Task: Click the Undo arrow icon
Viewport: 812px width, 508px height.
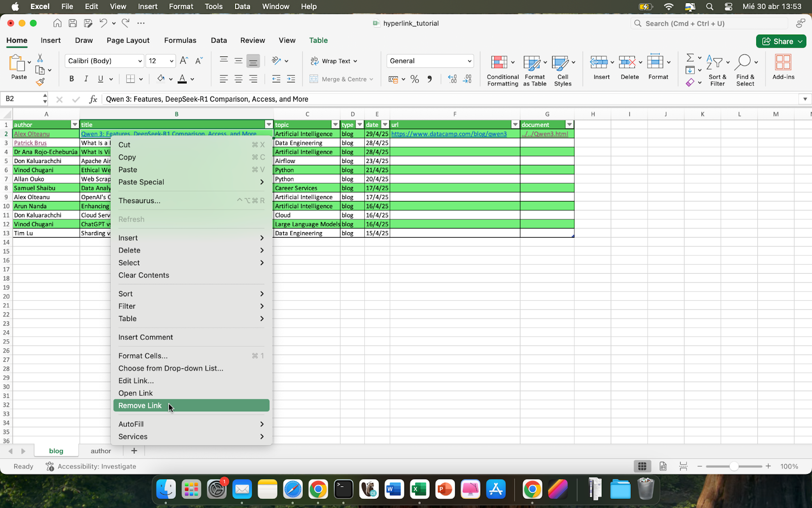Action: (x=104, y=23)
